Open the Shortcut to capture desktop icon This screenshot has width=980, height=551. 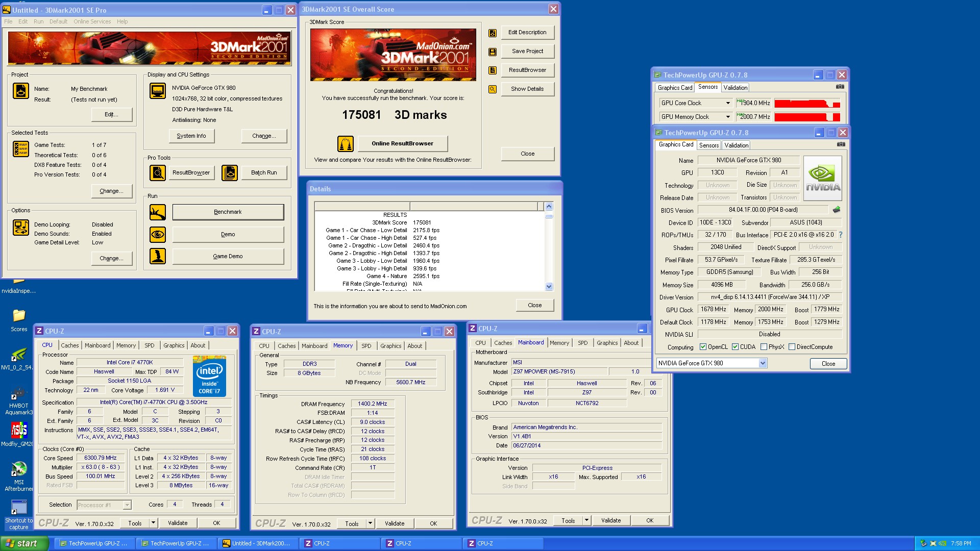19,514
